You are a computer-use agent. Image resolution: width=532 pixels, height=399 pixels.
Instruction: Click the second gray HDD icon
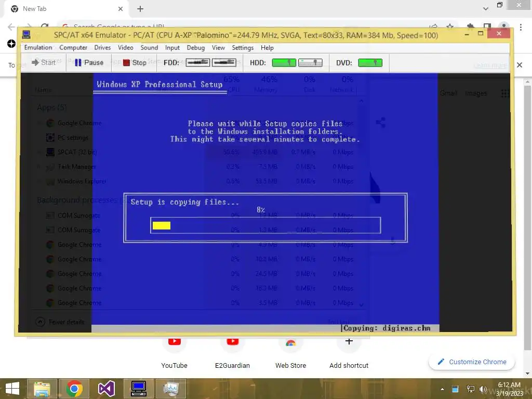click(x=310, y=62)
